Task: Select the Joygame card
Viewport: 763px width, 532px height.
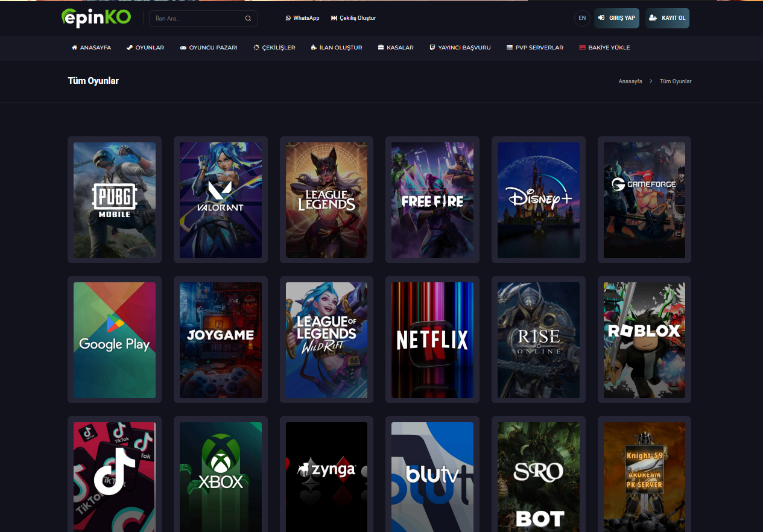Action: (x=221, y=340)
